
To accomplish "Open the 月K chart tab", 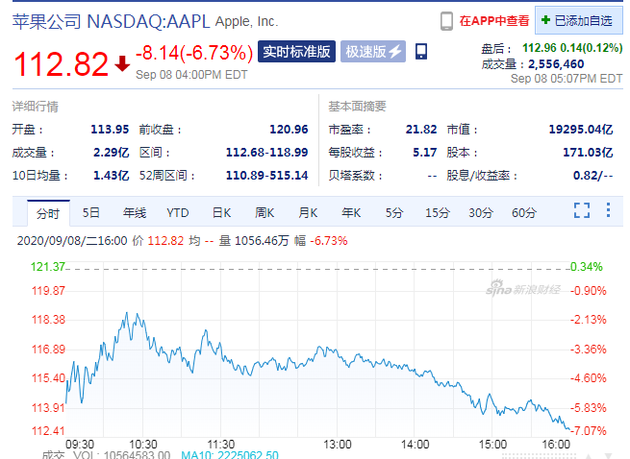I will (x=308, y=213).
